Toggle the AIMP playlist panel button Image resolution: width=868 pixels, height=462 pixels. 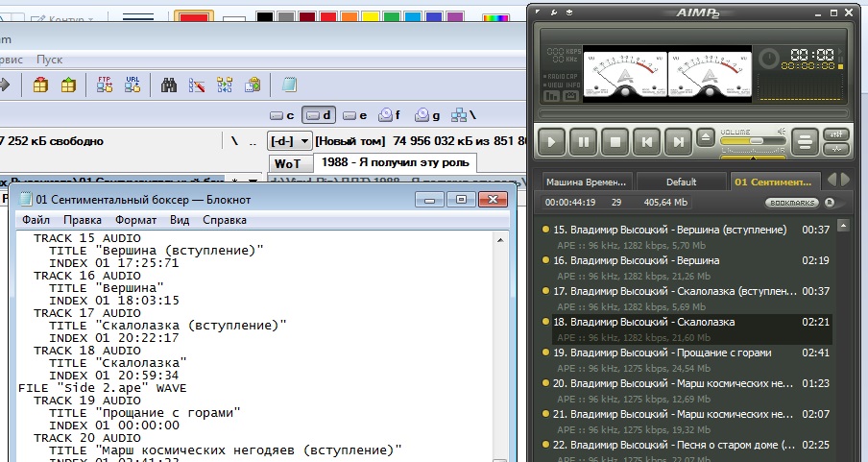[805, 142]
